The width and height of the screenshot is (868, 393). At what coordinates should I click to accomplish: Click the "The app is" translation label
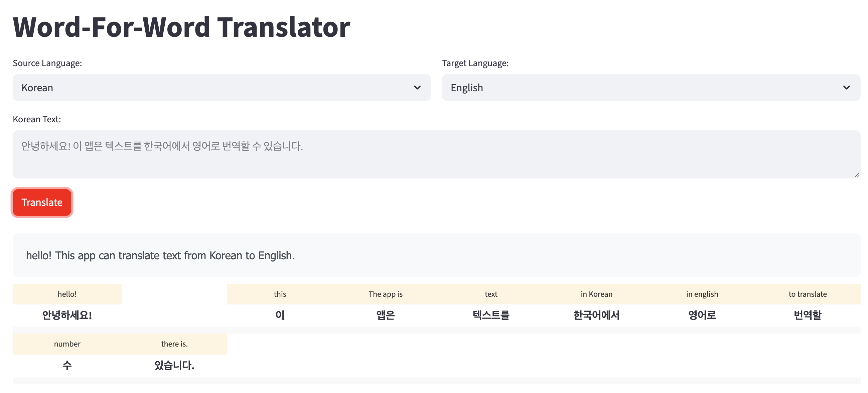pyautogui.click(x=386, y=294)
